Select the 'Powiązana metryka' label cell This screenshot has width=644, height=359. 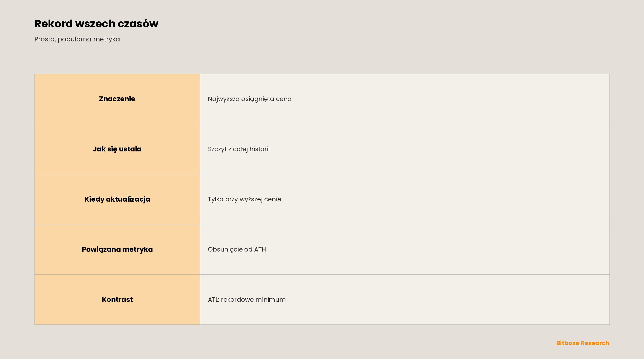[117, 249]
